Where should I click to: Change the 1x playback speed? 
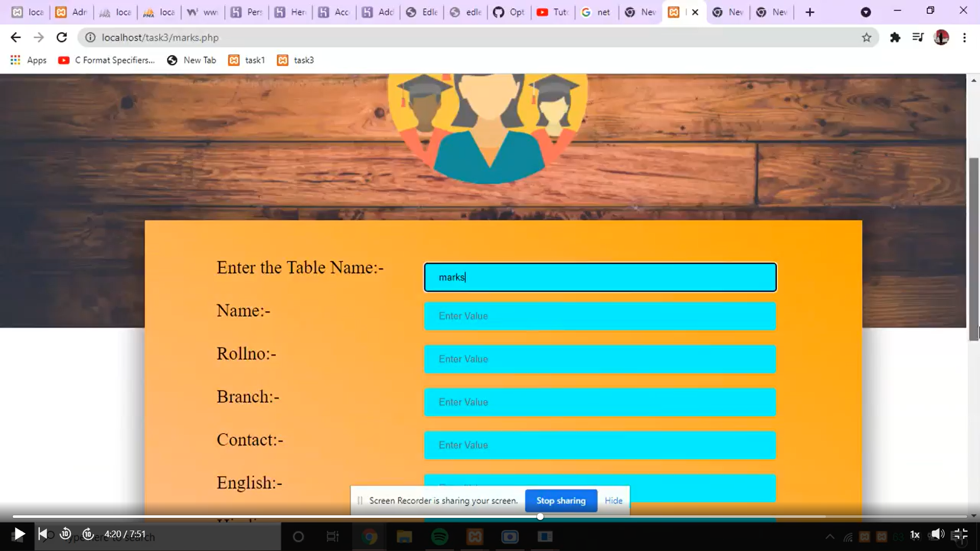(915, 535)
